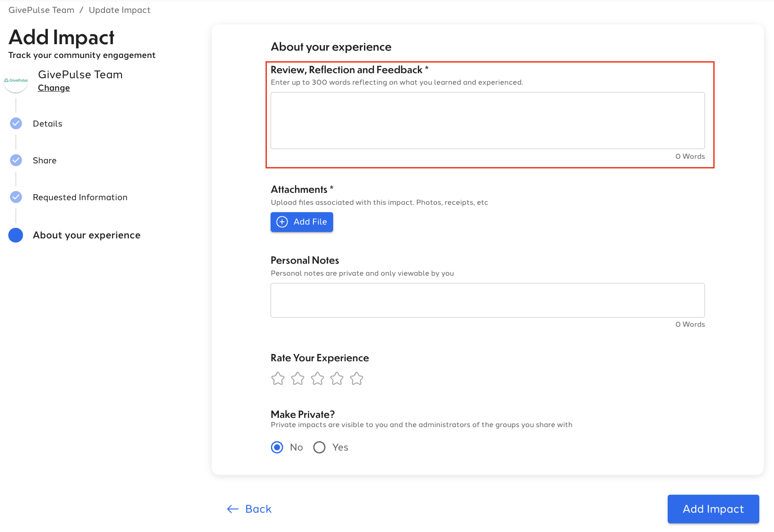Click the Add File button
This screenshot has height=532, width=774.
[302, 222]
